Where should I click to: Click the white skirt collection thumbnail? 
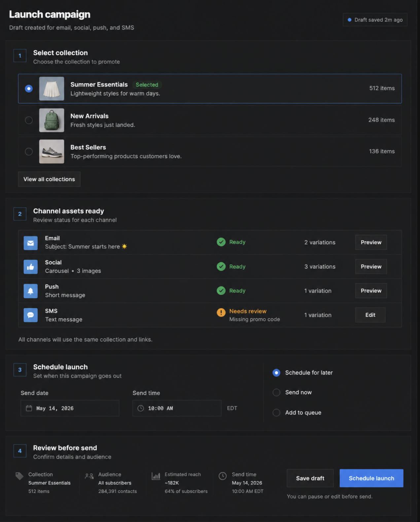52,88
